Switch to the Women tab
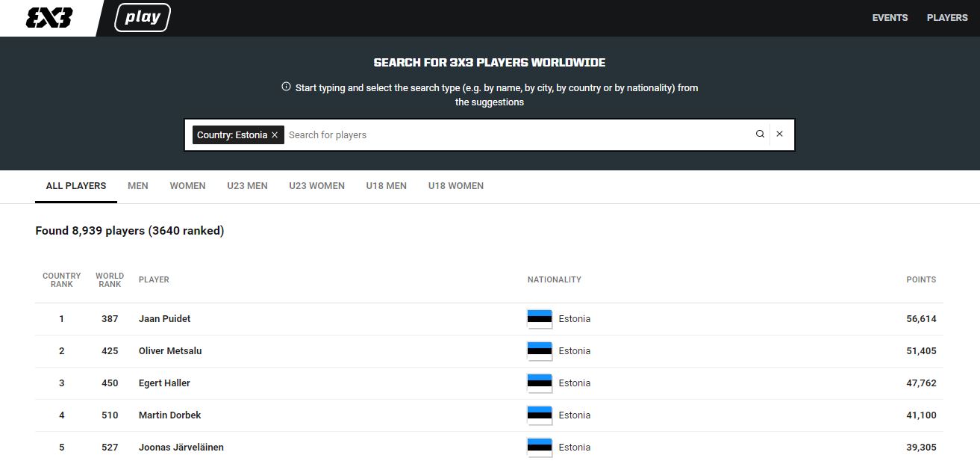980x461 pixels. point(187,186)
